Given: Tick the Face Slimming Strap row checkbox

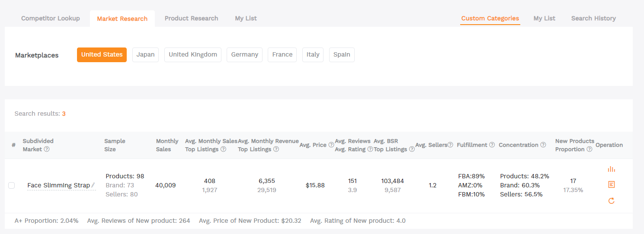Looking at the screenshot, I should click(x=12, y=185).
